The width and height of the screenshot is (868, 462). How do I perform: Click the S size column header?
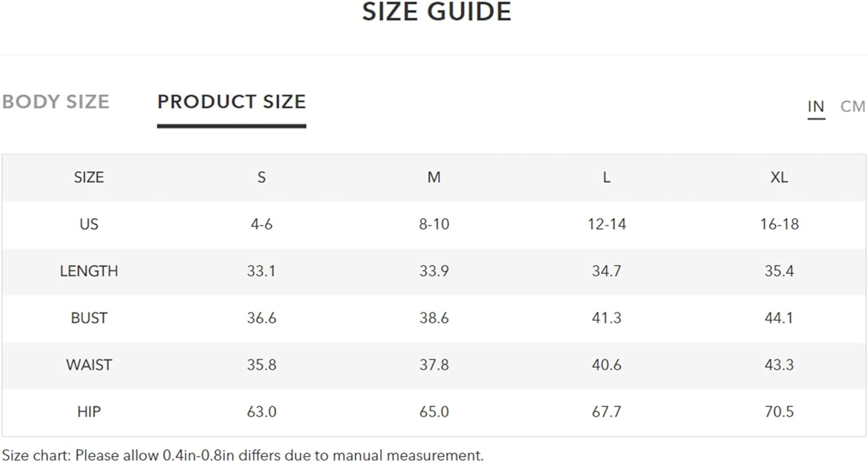click(262, 178)
